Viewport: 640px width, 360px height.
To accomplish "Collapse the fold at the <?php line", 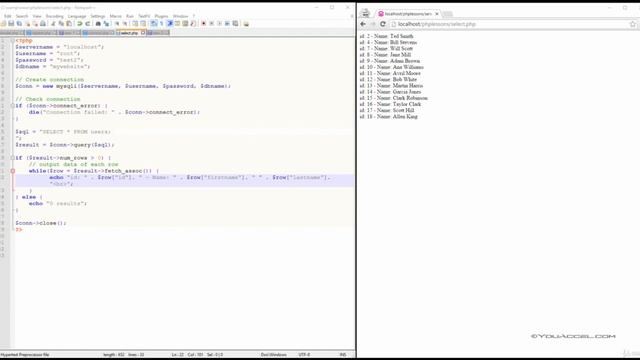I will pos(13,40).
